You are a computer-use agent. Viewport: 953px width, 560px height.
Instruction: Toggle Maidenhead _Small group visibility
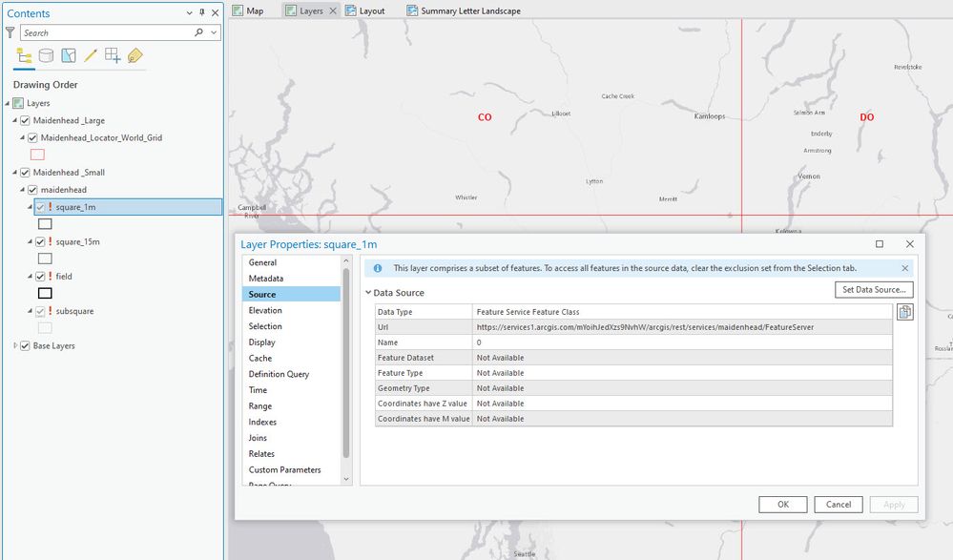pyautogui.click(x=25, y=173)
